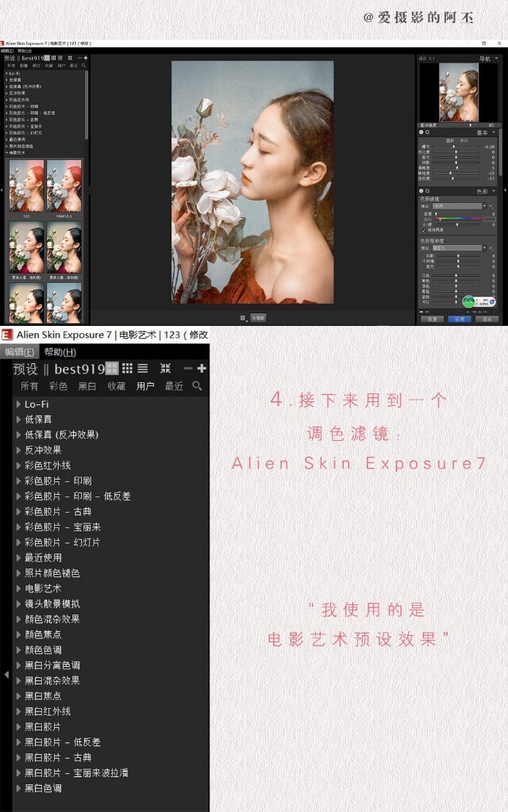Click the preview layout icon below the photo
This screenshot has height=812, width=508.
point(243,318)
